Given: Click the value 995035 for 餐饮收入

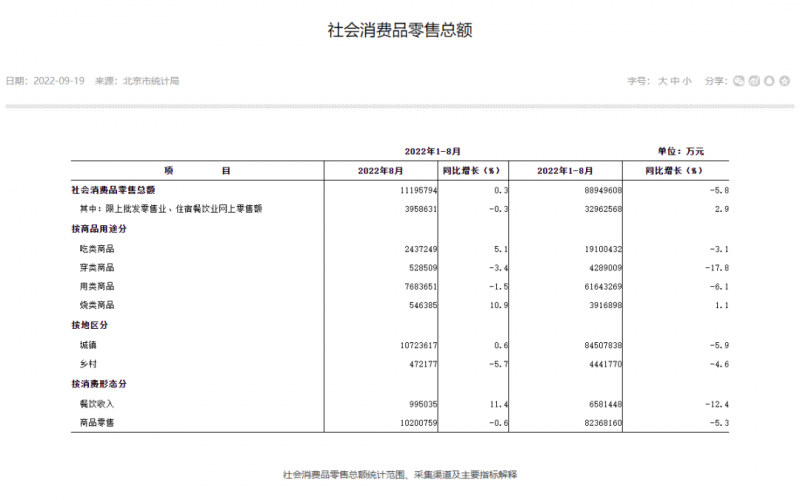Looking at the screenshot, I should [423, 404].
